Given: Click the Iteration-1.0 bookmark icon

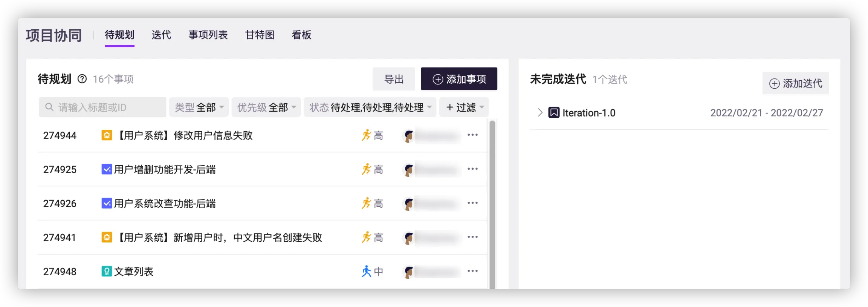Looking at the screenshot, I should click(554, 113).
